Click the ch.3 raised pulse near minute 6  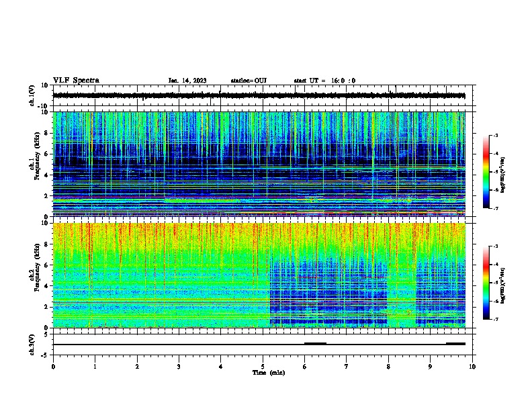[315, 344]
